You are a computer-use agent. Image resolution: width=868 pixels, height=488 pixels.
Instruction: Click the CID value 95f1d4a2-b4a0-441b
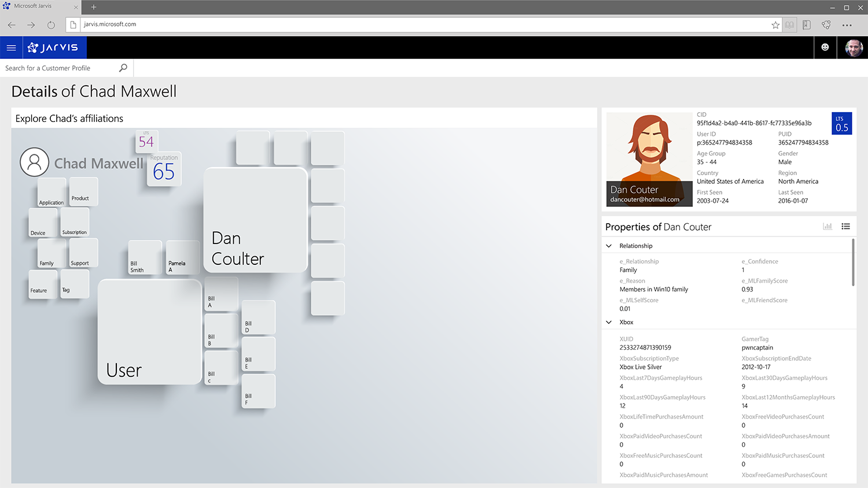[754, 123]
